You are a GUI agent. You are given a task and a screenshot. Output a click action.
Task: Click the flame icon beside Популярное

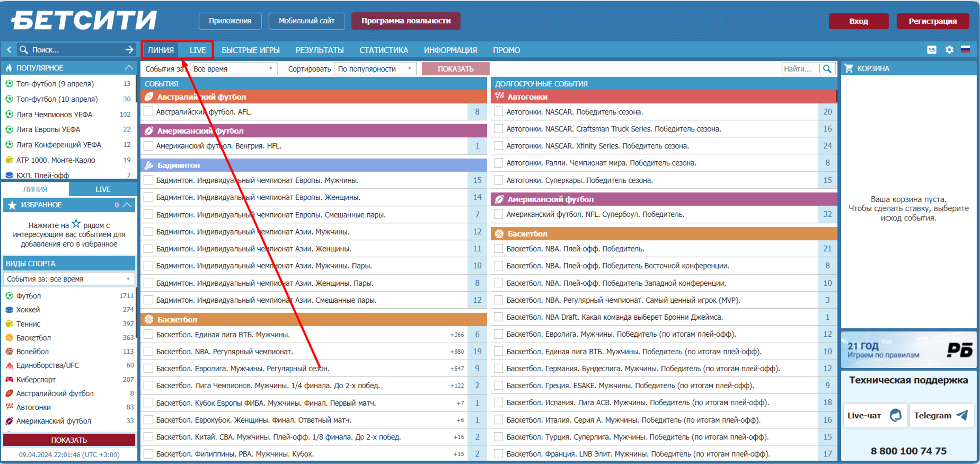pyautogui.click(x=9, y=68)
